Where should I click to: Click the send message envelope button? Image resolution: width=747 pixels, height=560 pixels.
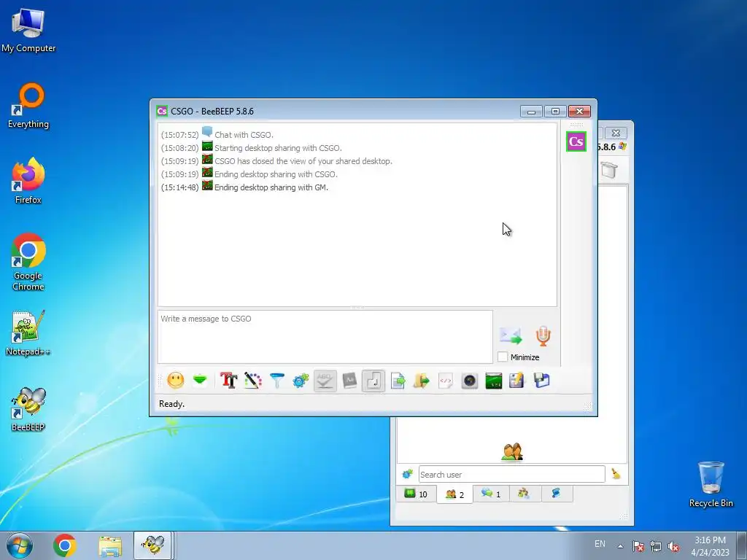tap(511, 335)
